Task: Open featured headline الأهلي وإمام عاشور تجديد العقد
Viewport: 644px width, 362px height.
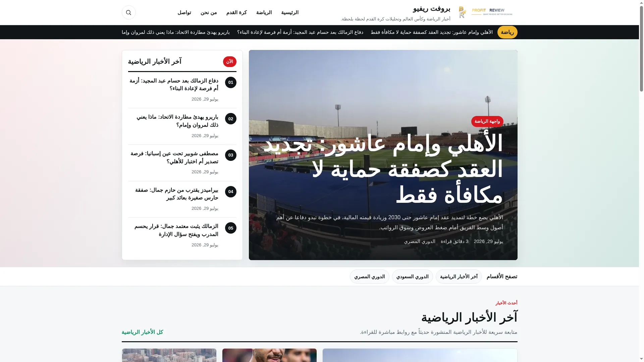Action: tap(383, 169)
